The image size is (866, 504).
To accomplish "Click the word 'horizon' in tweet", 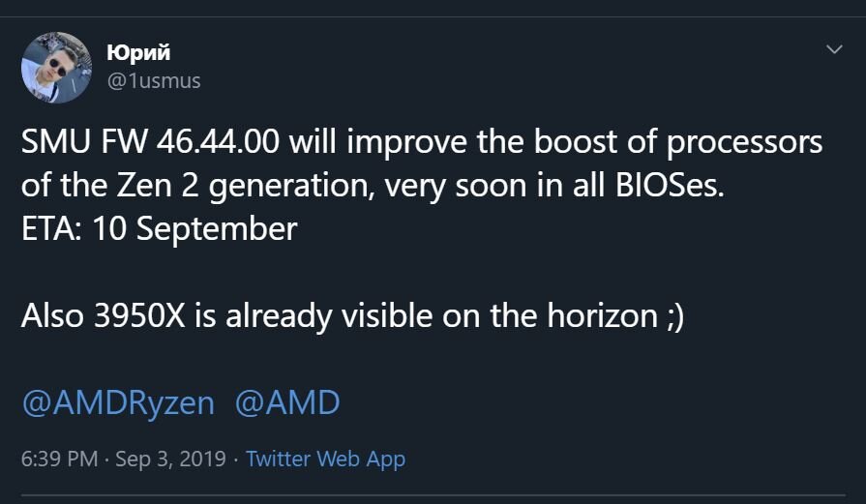I will [602, 315].
